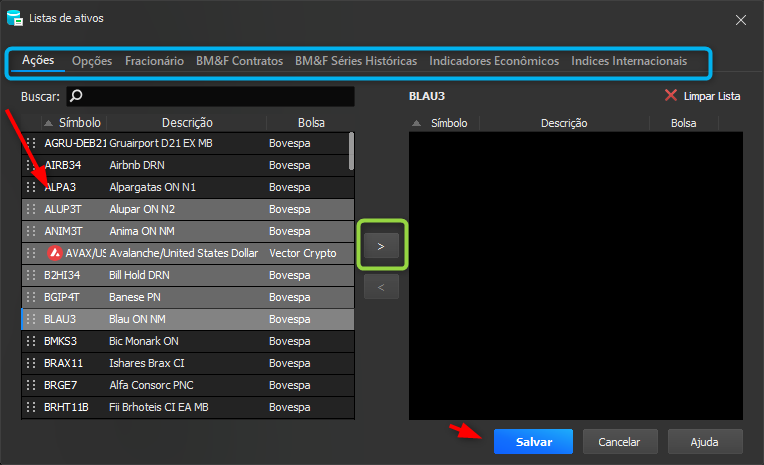Close the Listas de ativos dialog

pyautogui.click(x=741, y=20)
